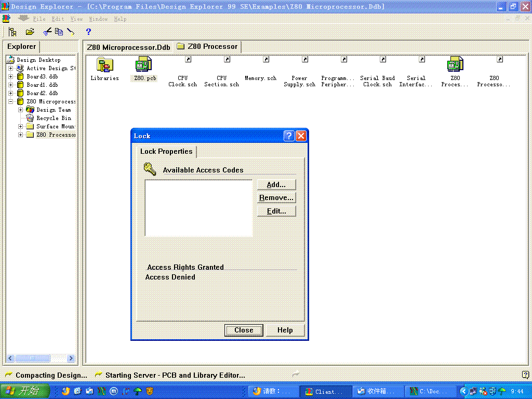Open the Edit menu
The height and width of the screenshot is (399, 532).
point(58,19)
